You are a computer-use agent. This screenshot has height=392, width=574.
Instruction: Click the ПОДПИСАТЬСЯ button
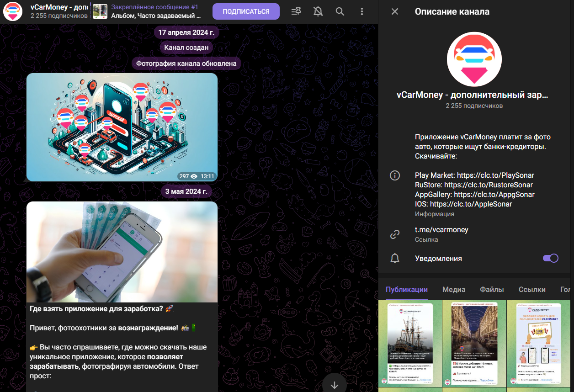[x=246, y=11]
